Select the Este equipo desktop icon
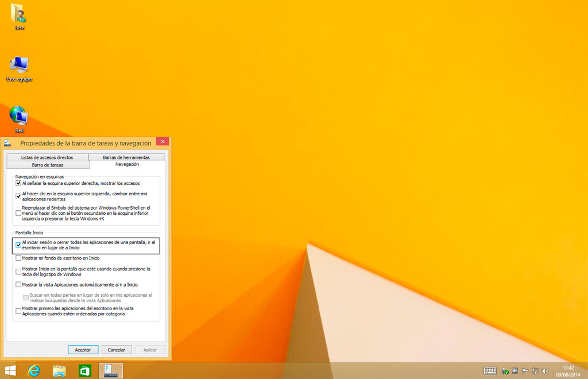This screenshot has width=588, height=379. (x=19, y=69)
